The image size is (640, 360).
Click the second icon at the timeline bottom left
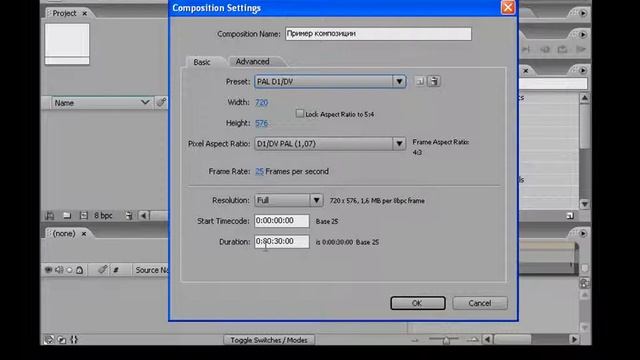click(x=62, y=340)
